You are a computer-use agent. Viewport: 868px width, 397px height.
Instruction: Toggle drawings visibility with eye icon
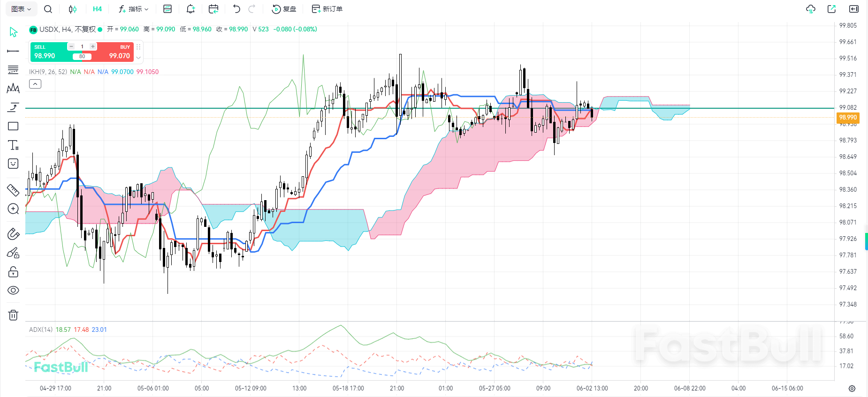(x=13, y=290)
